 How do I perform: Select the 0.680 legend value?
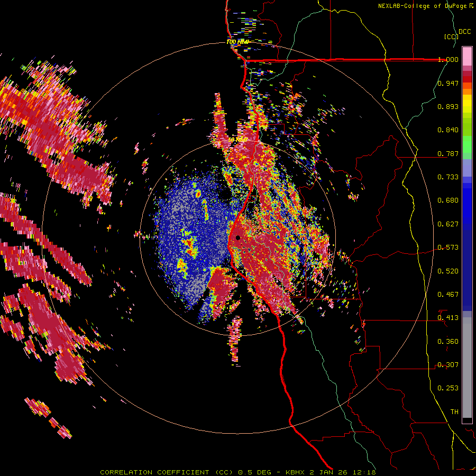point(448,200)
